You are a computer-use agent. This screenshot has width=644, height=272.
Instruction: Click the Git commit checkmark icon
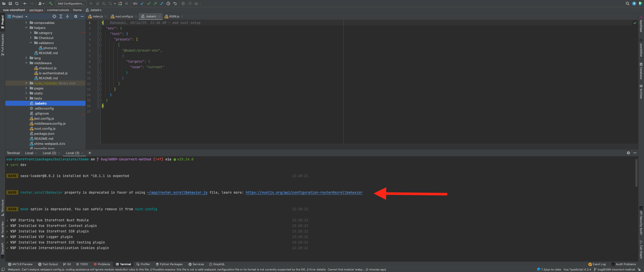point(149,4)
